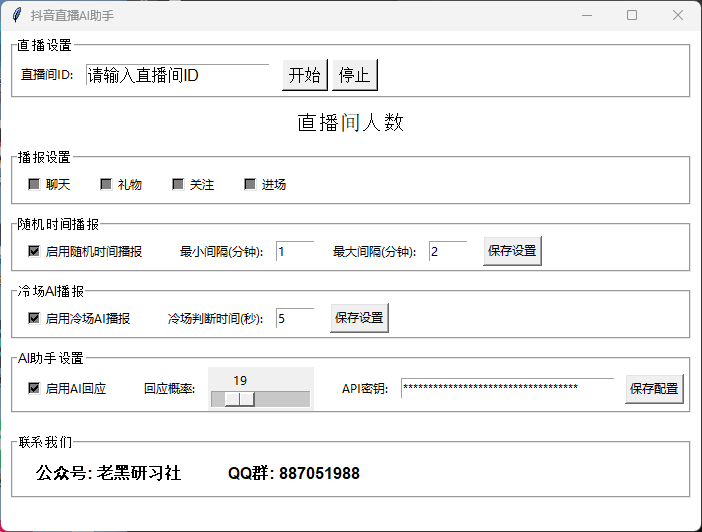702x532 pixels.
Task: Click the 保存配置 button
Action: (x=654, y=389)
